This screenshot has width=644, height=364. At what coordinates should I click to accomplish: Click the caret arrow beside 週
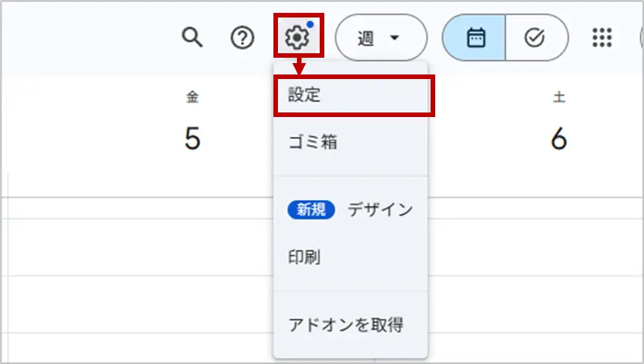coord(394,38)
